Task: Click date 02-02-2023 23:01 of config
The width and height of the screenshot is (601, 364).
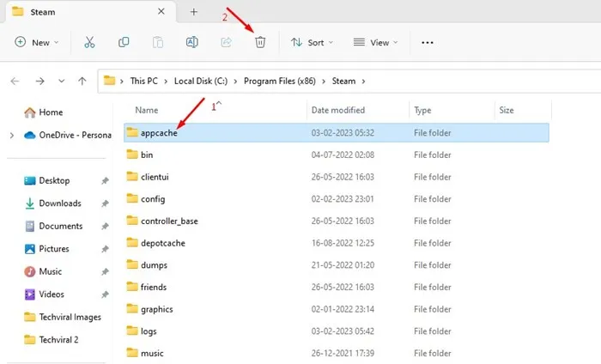Action: pyautogui.click(x=343, y=199)
